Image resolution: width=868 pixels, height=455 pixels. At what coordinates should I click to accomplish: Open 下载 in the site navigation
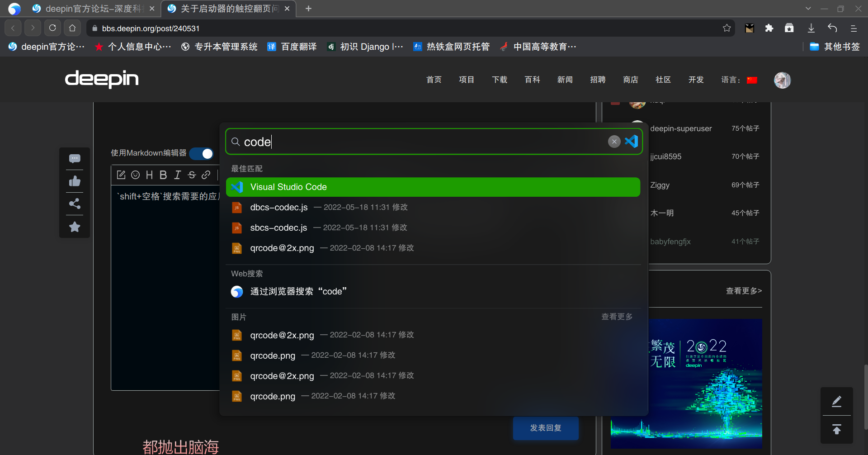[500, 80]
